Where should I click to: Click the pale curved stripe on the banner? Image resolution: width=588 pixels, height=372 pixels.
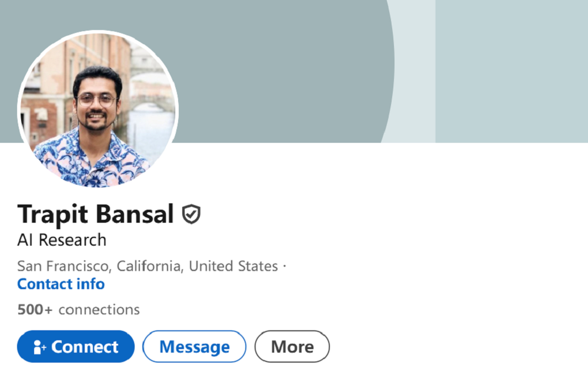pos(412,71)
